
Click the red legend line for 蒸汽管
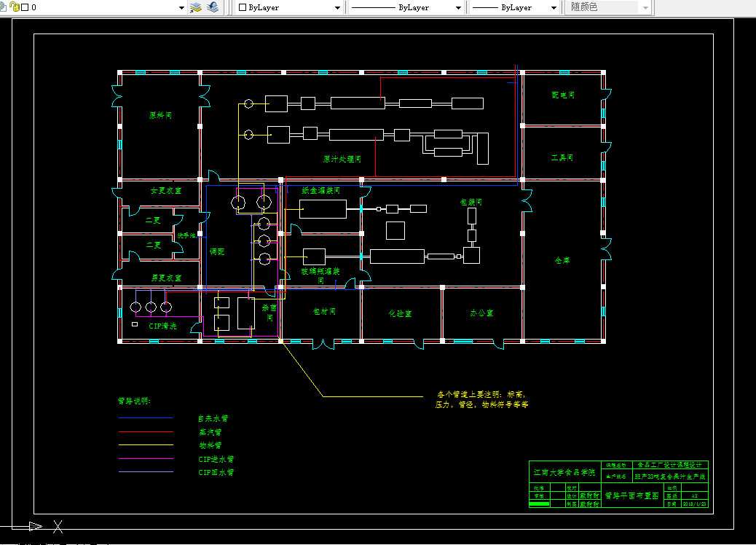coord(146,431)
